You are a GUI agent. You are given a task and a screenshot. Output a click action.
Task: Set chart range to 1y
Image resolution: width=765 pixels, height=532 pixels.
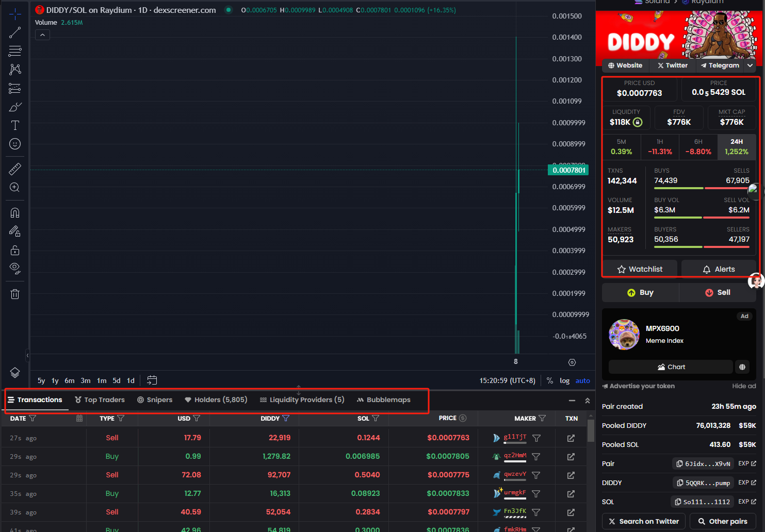coord(55,380)
